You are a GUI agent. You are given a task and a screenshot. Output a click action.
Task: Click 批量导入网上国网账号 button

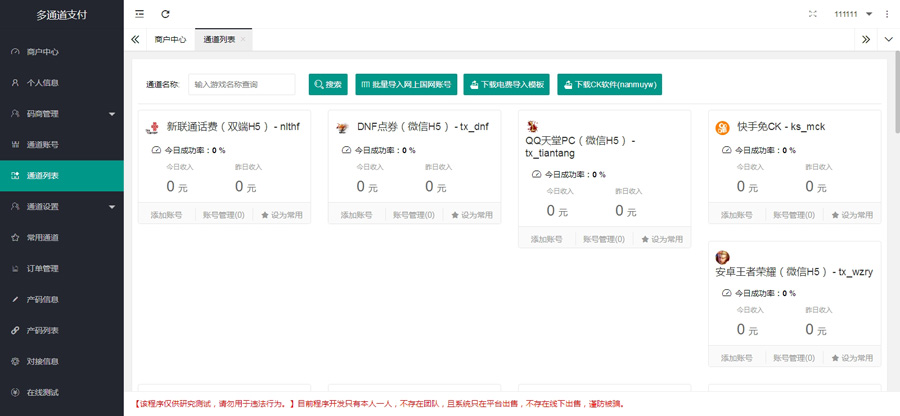coord(405,85)
